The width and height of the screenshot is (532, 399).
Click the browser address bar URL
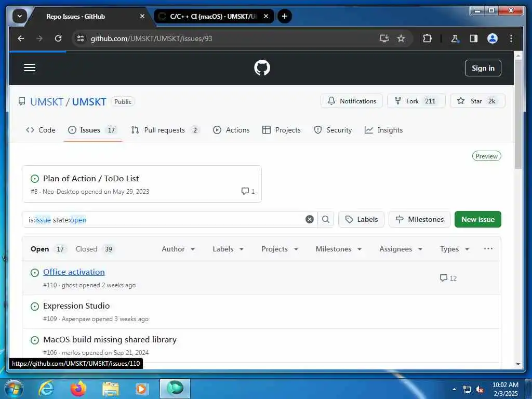point(151,38)
